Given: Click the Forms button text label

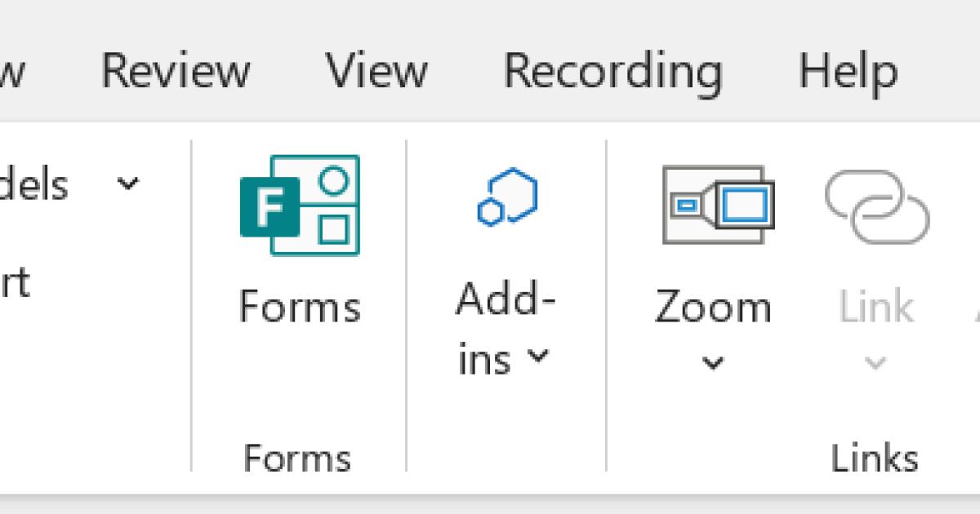Looking at the screenshot, I should [300, 308].
